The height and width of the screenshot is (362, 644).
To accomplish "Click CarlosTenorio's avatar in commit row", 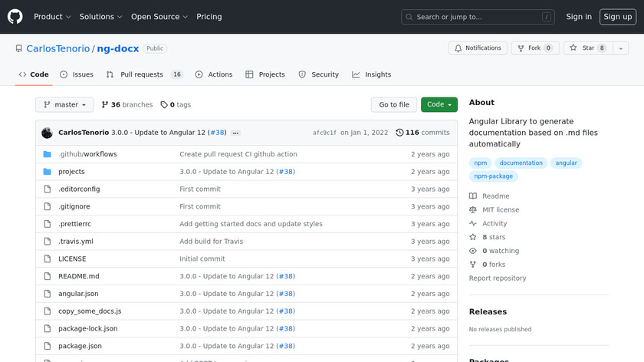I will click(47, 133).
